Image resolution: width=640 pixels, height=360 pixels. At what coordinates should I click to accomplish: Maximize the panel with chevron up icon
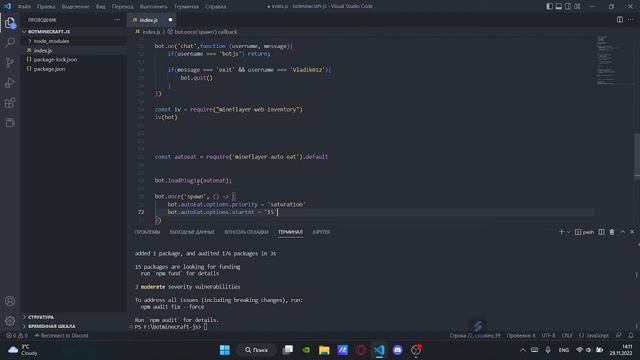click(623, 232)
